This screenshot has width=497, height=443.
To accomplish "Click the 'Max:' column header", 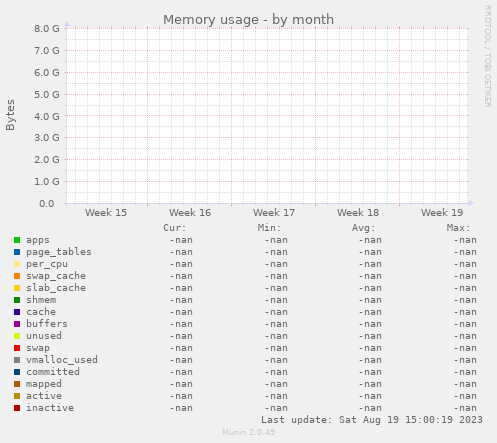I will pyautogui.click(x=458, y=228).
